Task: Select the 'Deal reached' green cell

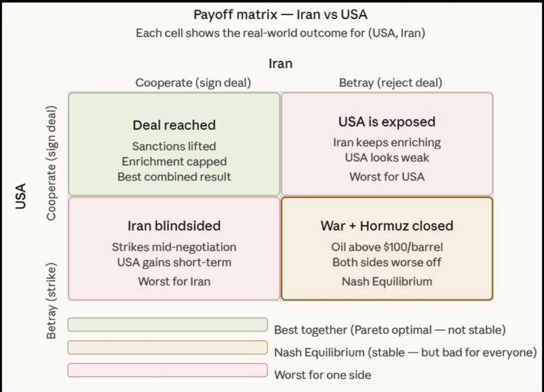Action: 174,144
